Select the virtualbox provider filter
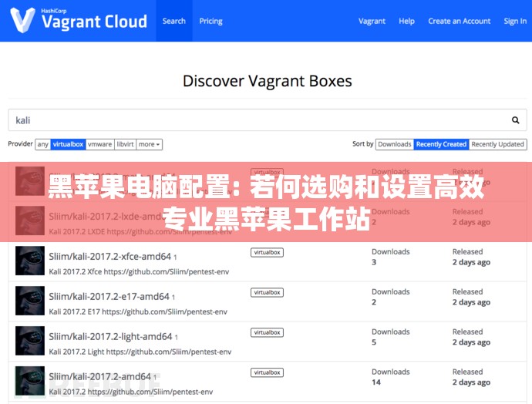 (x=68, y=144)
